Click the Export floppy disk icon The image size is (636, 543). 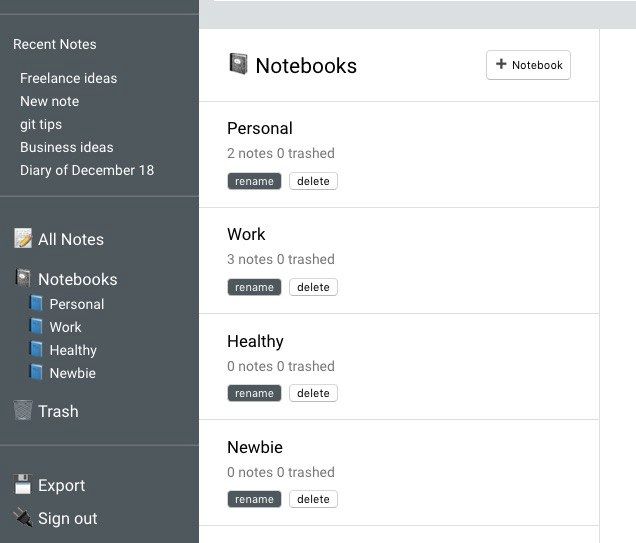(x=23, y=485)
